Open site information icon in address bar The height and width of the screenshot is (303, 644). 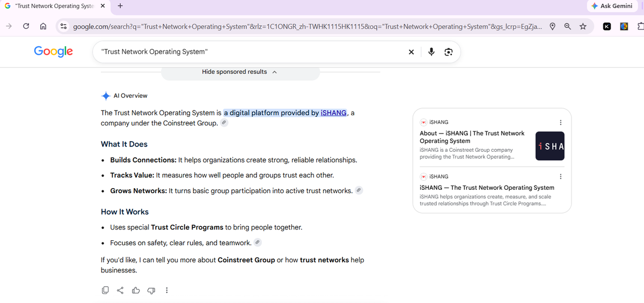coord(63,26)
